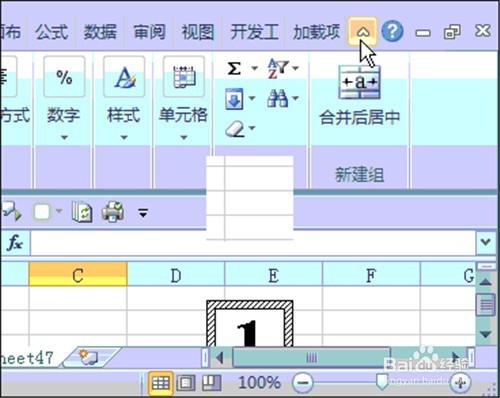Click the vertical scrollbar thumb
Image resolution: width=500 pixels, height=398 pixels.
[x=485, y=305]
